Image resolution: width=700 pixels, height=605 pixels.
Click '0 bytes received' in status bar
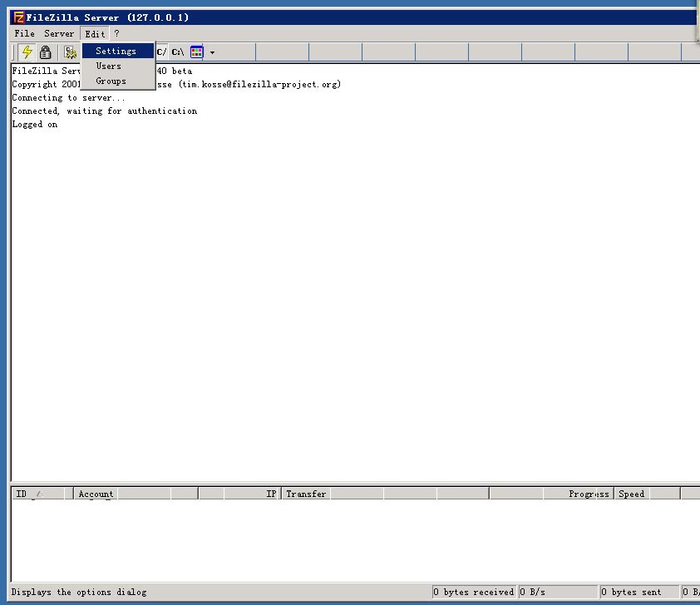474,592
